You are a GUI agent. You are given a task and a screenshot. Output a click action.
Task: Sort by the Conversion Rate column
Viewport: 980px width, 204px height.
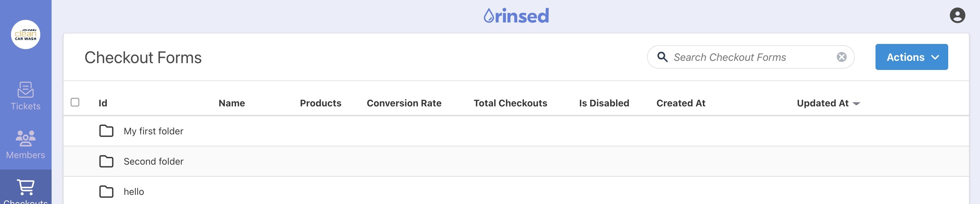tap(404, 103)
